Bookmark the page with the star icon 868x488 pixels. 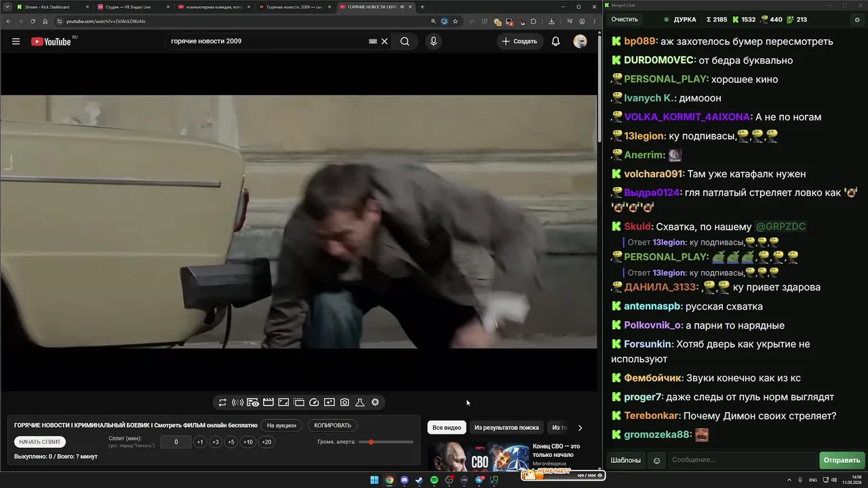pyautogui.click(x=456, y=21)
